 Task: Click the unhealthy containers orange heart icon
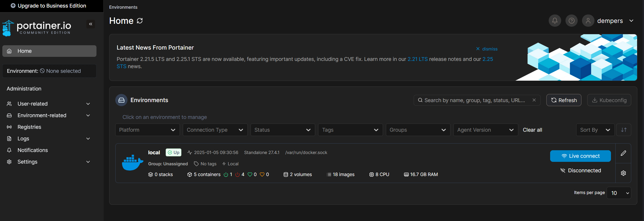point(262,175)
